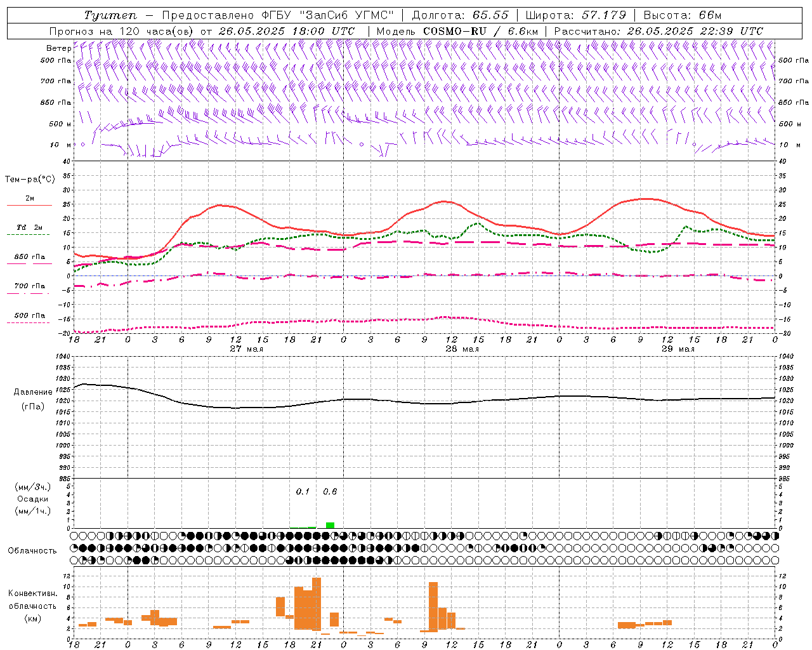The image size is (812, 650).
Task: Select the "28 мая" date label
Action: tap(462, 348)
